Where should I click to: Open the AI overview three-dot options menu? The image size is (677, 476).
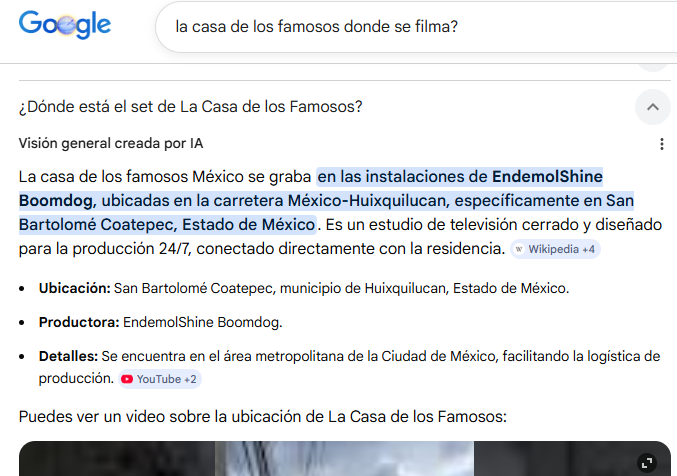[x=661, y=144]
